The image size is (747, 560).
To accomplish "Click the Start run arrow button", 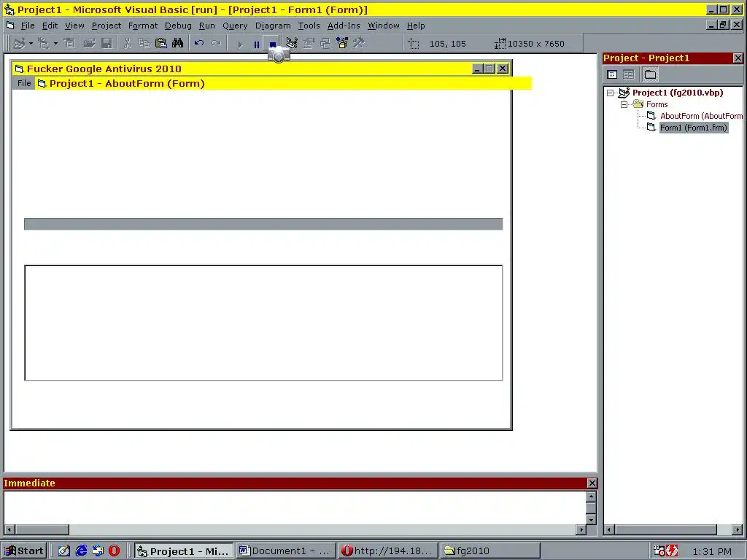I will pos(239,44).
